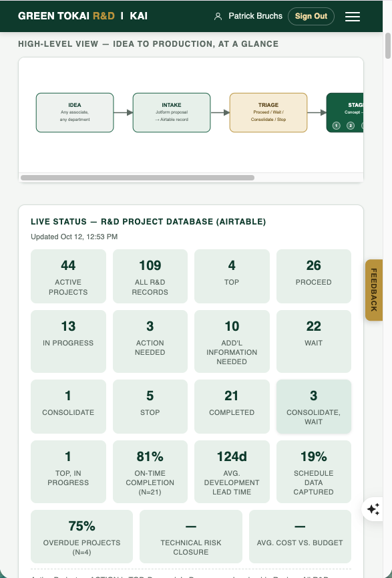The image size is (392, 578).
Task: Click the page vertical scrollbar
Action: pos(388,45)
